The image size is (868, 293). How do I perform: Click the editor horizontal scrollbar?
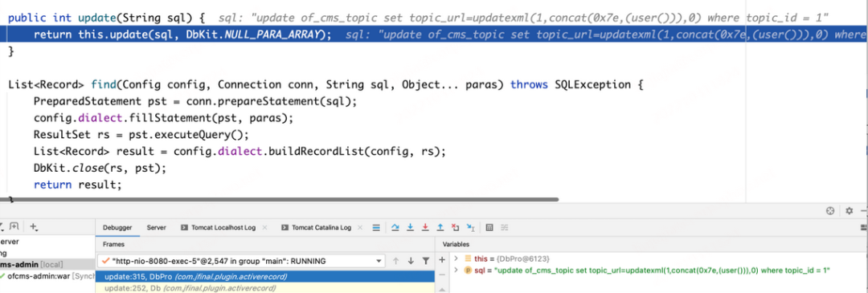(280, 199)
